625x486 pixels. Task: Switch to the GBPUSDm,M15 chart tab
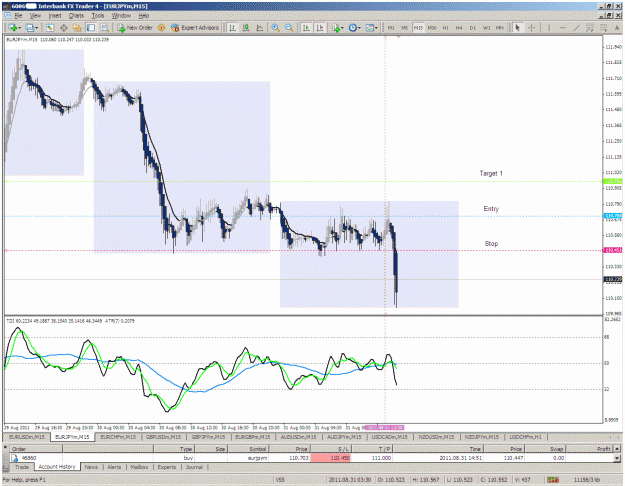pyautogui.click(x=163, y=437)
